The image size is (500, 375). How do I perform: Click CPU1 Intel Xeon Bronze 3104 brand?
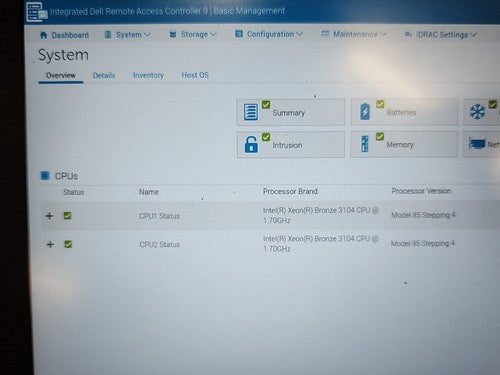click(x=321, y=215)
